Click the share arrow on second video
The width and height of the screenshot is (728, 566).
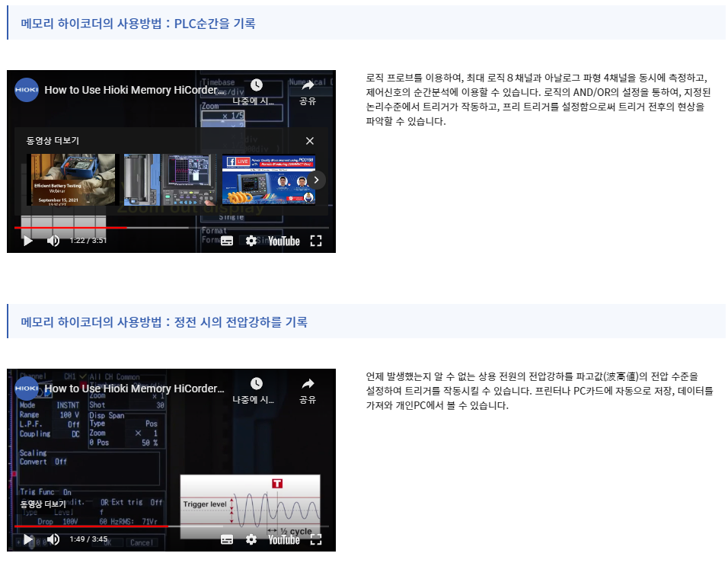click(308, 383)
